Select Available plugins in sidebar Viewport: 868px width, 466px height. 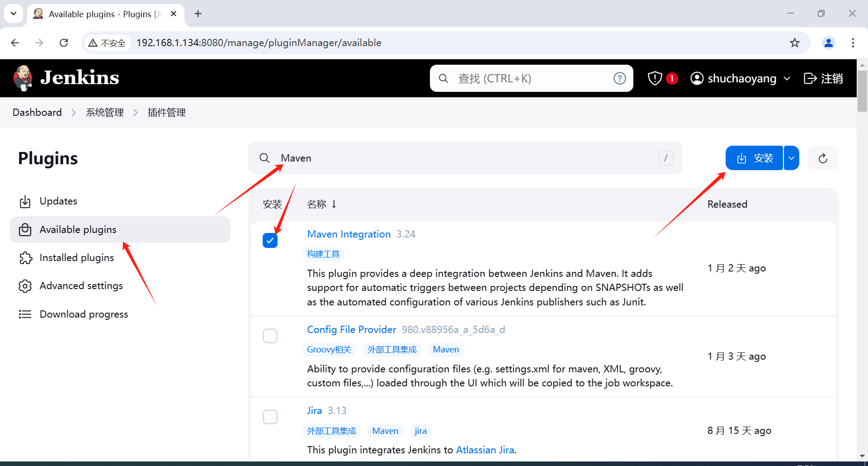pyautogui.click(x=120, y=229)
